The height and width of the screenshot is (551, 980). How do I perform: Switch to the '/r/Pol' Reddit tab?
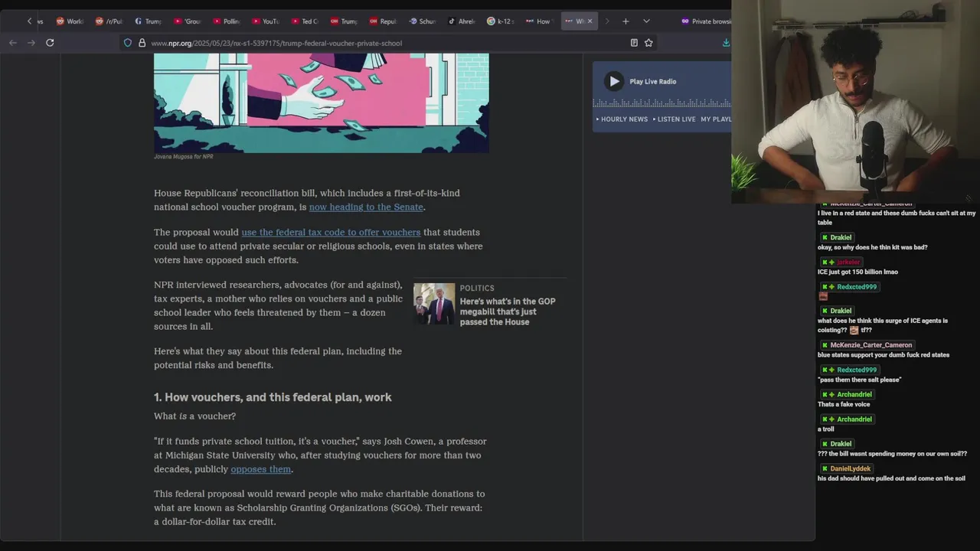click(109, 21)
